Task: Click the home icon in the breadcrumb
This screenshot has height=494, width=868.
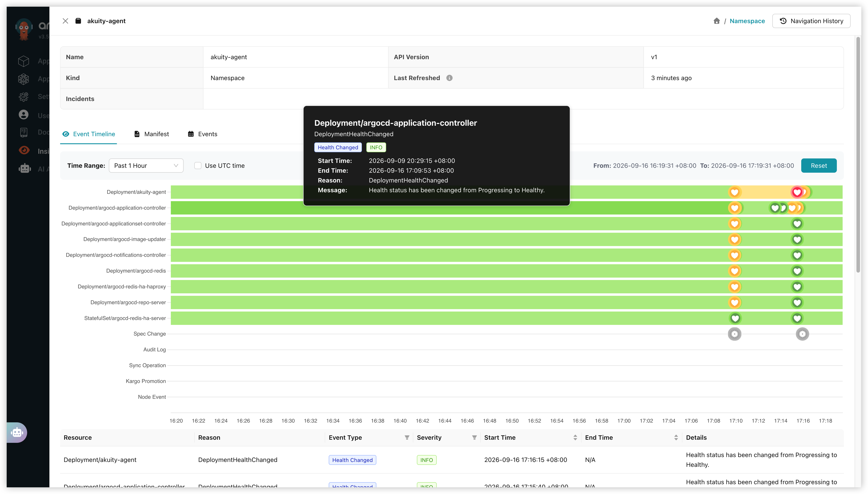Action: 716,21
